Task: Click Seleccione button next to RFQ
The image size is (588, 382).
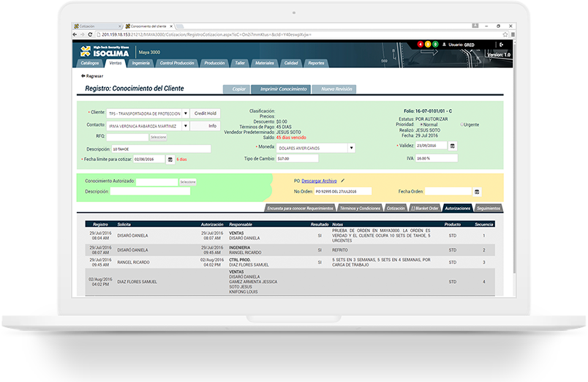Action: (x=158, y=138)
